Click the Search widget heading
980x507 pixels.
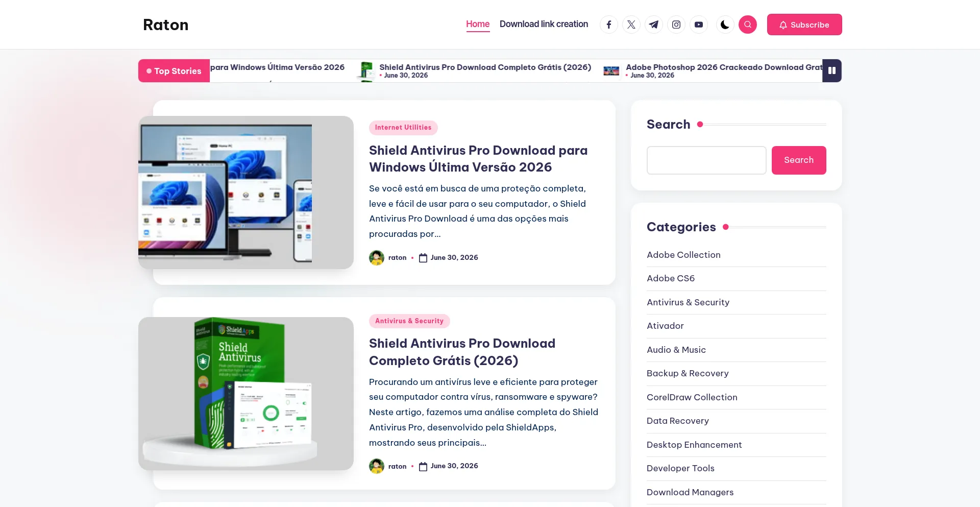(669, 125)
